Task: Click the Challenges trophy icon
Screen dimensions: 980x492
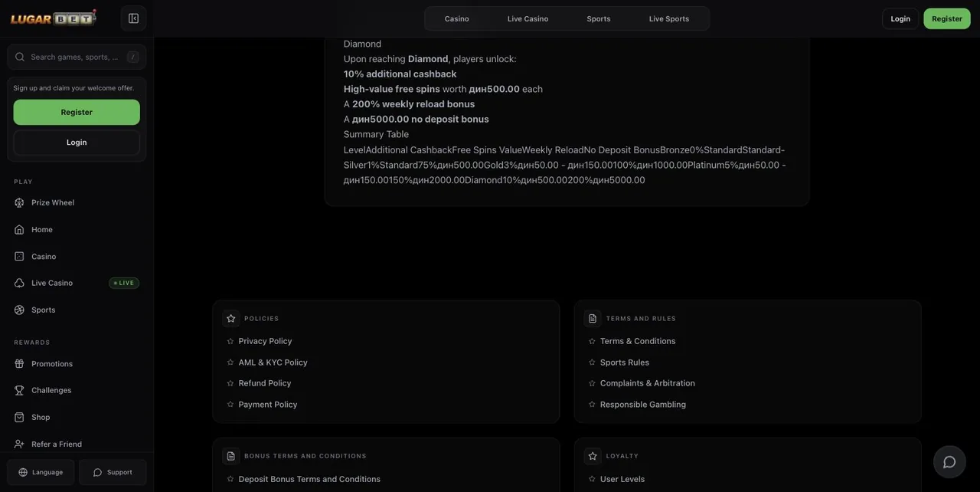Action: coord(19,391)
